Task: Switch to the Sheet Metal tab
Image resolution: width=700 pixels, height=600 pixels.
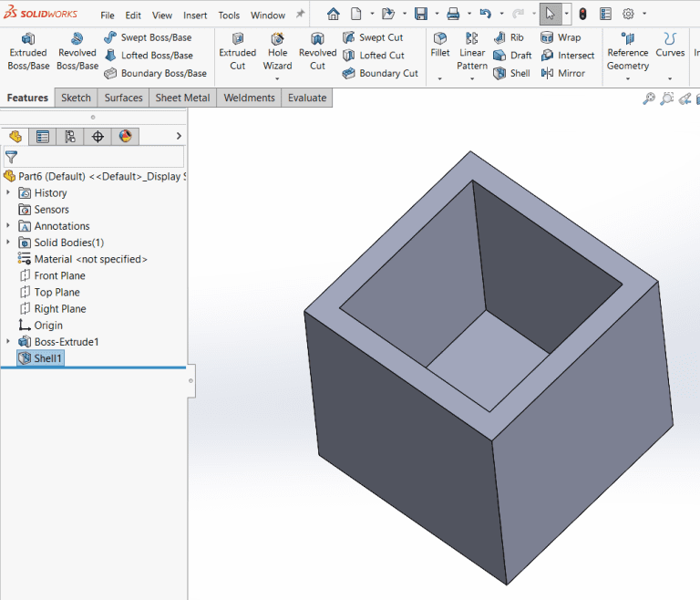Action: click(x=182, y=98)
